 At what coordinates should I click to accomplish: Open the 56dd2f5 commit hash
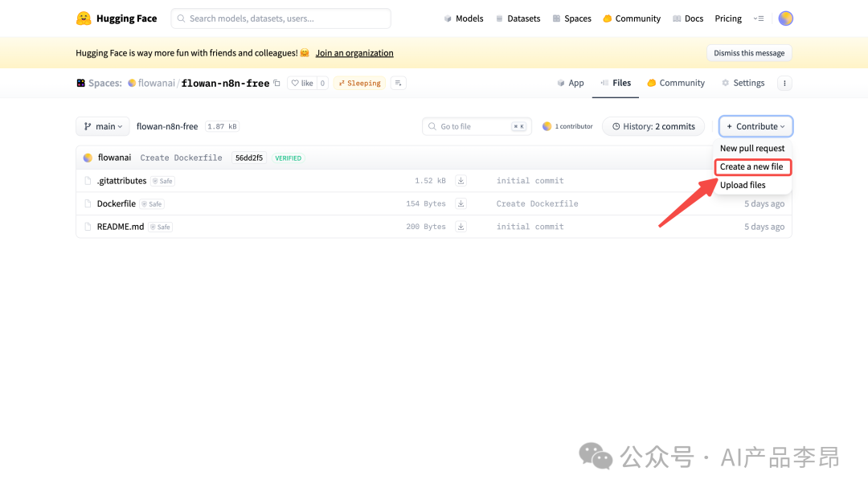click(x=249, y=158)
